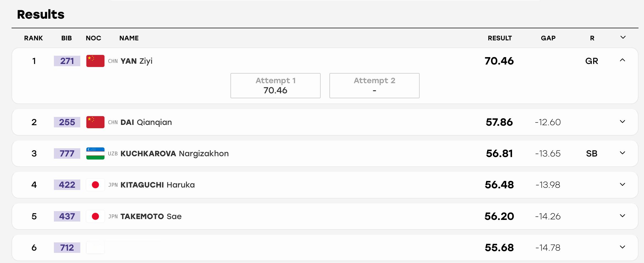Click Japan flag icon beside TAKEMOTO Sae
Screen dimensions: 644x263
click(95, 216)
